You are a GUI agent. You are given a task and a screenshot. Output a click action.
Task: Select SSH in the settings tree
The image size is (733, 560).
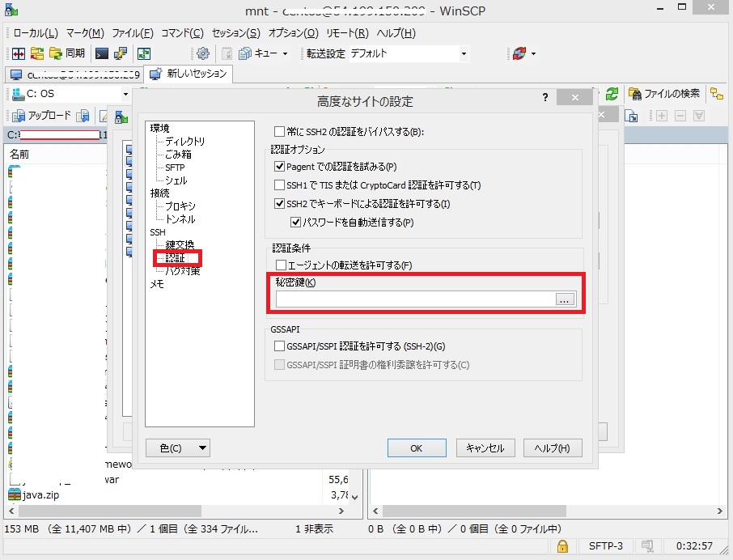click(158, 232)
